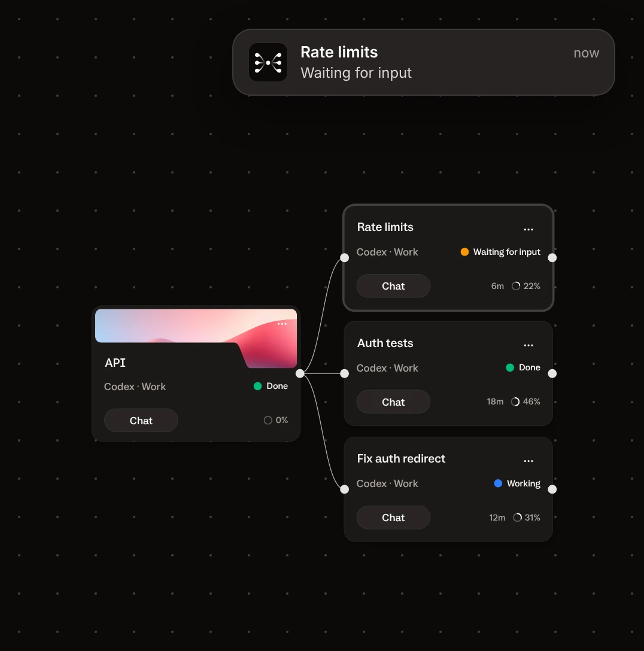The width and height of the screenshot is (644, 651).
Task: Click the Working status text
Action: (x=524, y=483)
